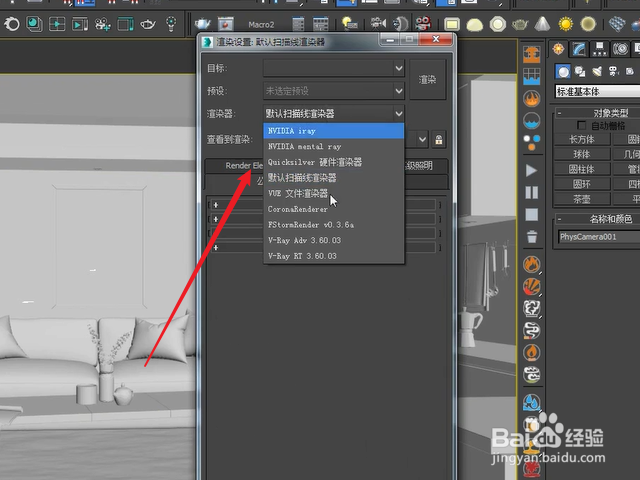This screenshot has height=480, width=640.
Task: Open the 预设 preset dropdown
Action: [x=333, y=91]
